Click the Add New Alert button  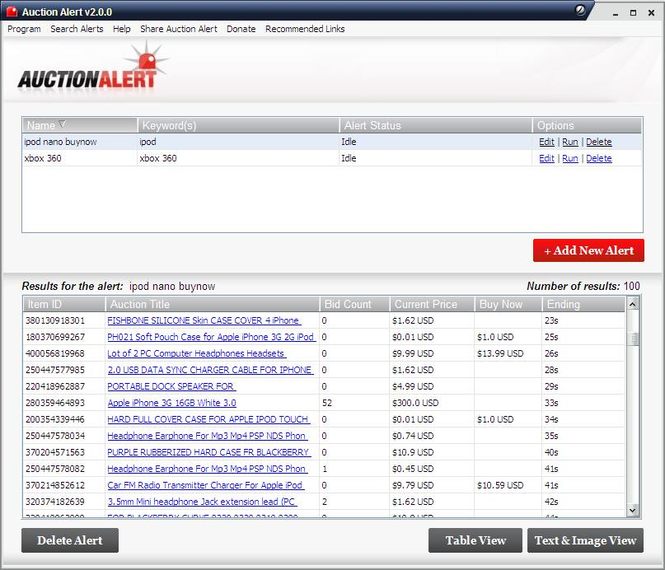click(x=589, y=250)
